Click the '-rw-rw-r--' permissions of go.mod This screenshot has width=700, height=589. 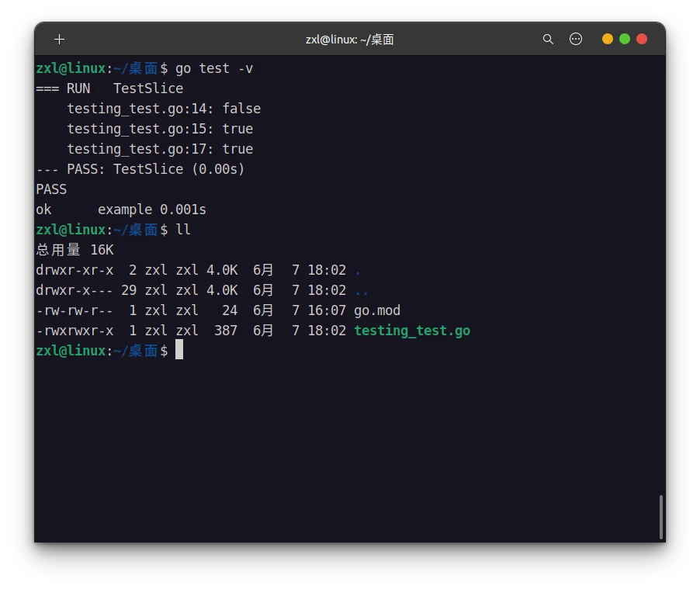(75, 310)
